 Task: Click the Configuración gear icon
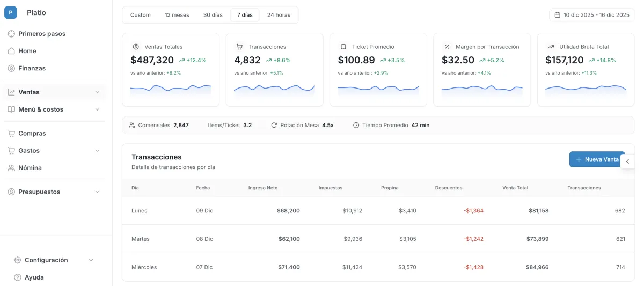pyautogui.click(x=18, y=260)
